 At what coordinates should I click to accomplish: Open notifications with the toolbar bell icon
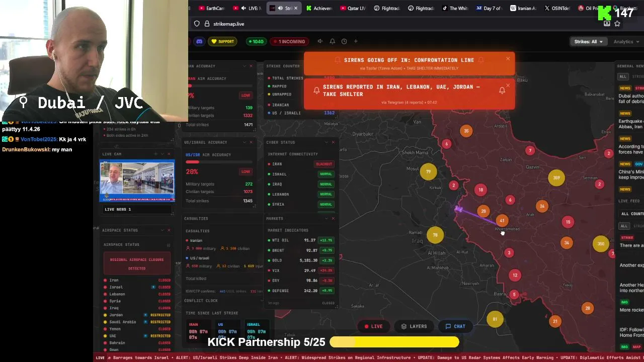[332, 41]
